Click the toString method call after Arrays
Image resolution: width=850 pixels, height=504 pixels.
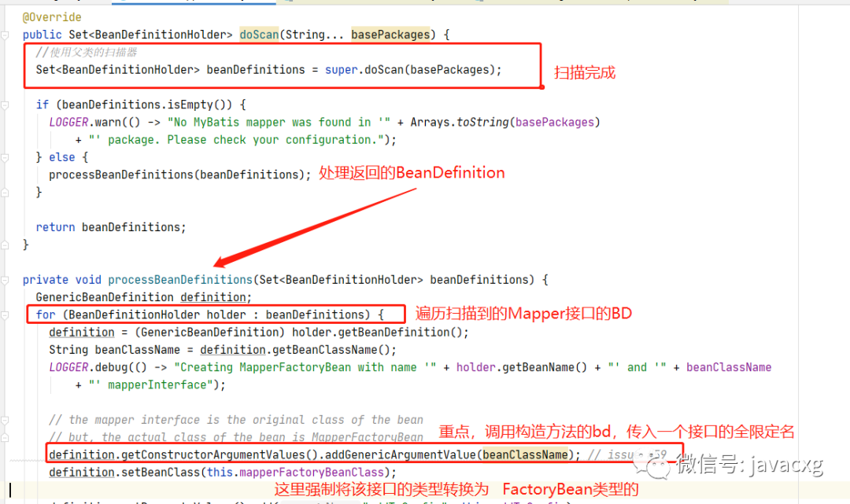click(x=483, y=123)
